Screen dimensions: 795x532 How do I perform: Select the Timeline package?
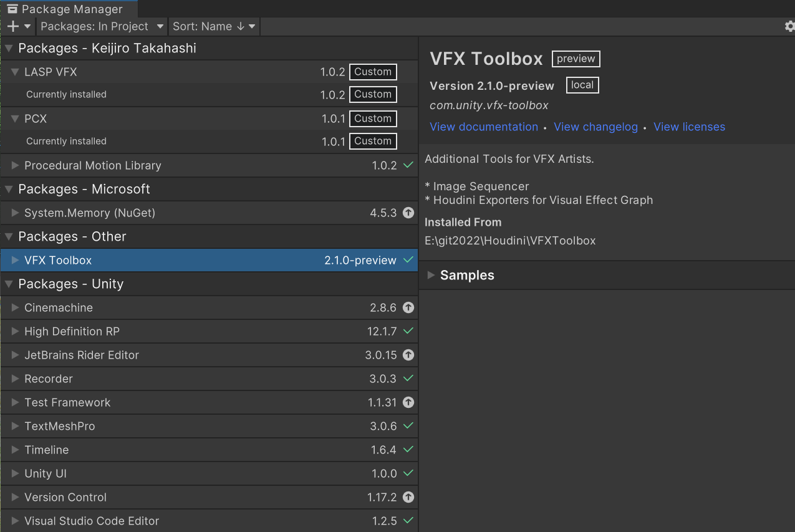[209, 450]
